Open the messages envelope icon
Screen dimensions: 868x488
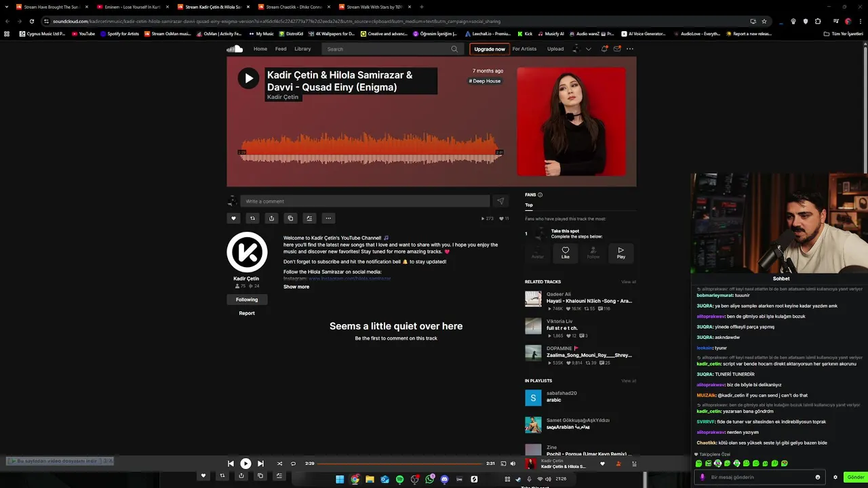tap(616, 49)
